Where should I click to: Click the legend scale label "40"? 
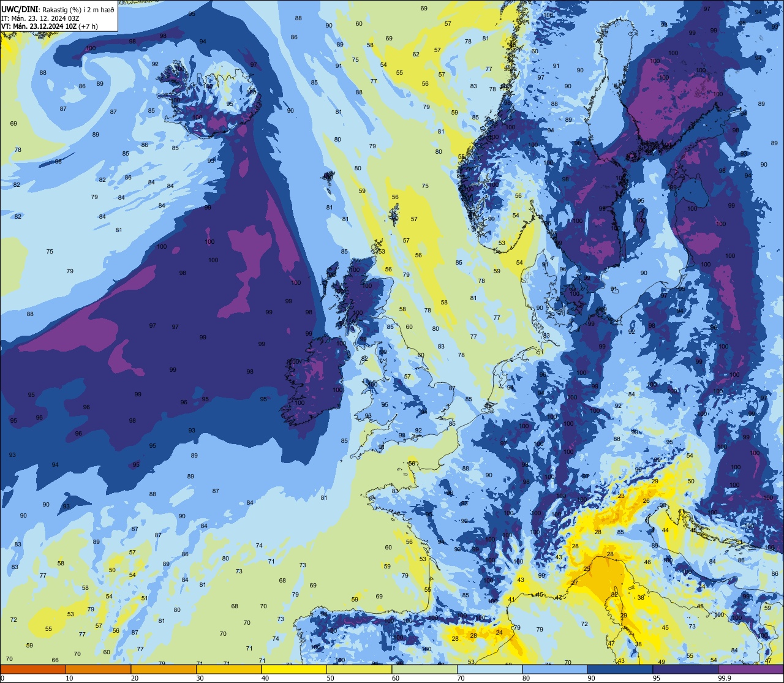point(265,678)
